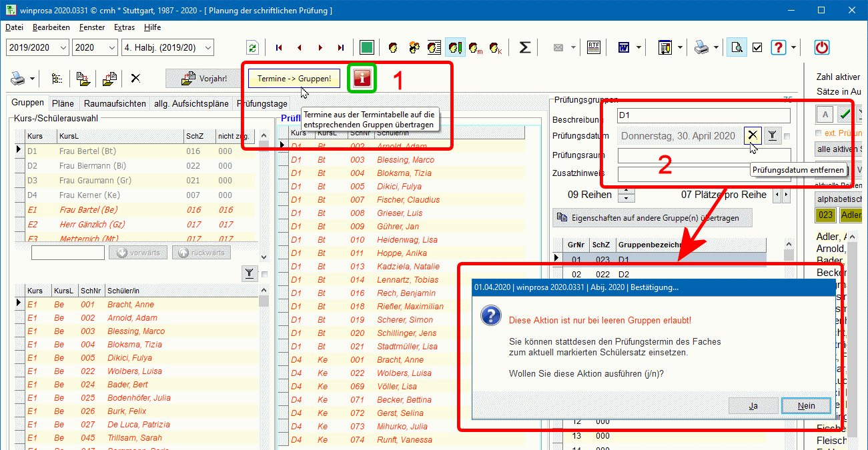Image resolution: width=868 pixels, height=450 pixels.
Task: Click the RTF export icon
Action: pyautogui.click(x=593, y=47)
